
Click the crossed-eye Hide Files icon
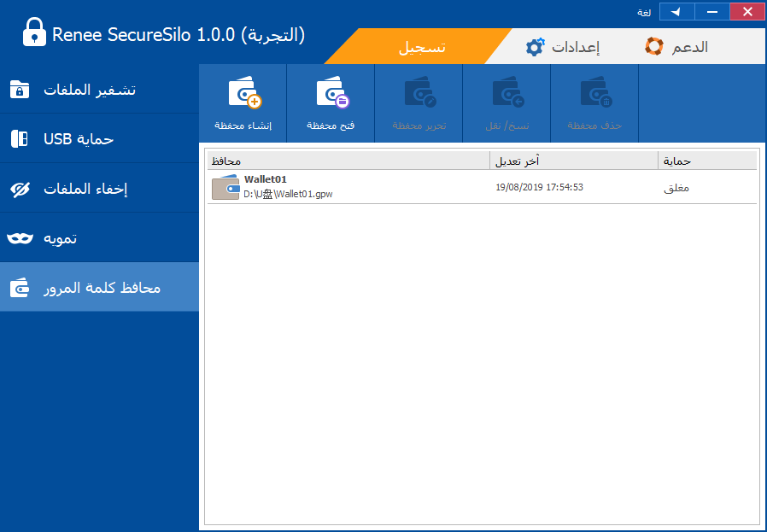[20, 189]
